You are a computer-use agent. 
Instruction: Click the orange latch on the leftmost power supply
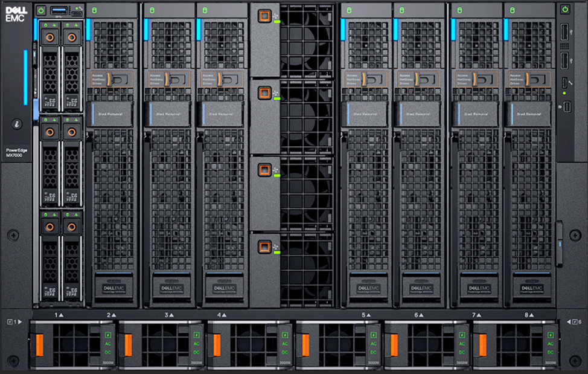click(40, 345)
